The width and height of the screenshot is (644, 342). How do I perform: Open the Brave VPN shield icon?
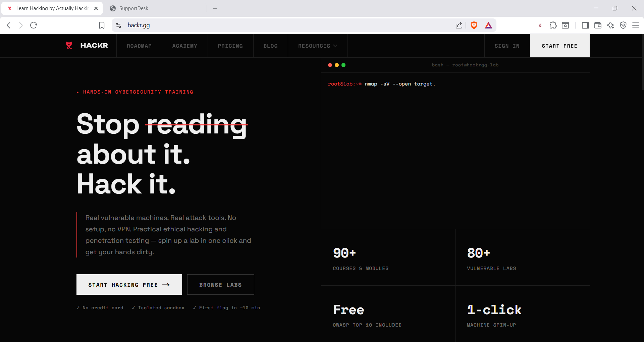623,25
